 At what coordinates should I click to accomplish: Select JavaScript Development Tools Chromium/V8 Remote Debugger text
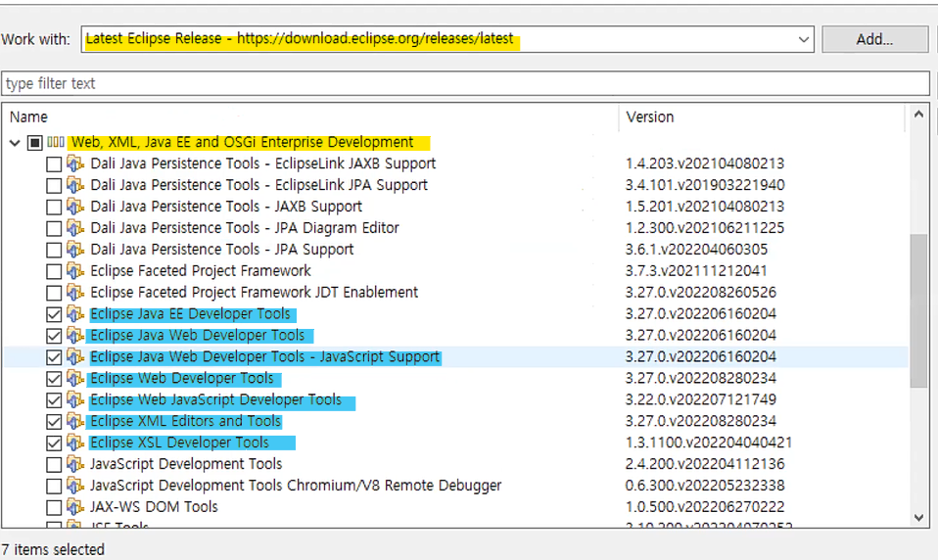tap(296, 486)
